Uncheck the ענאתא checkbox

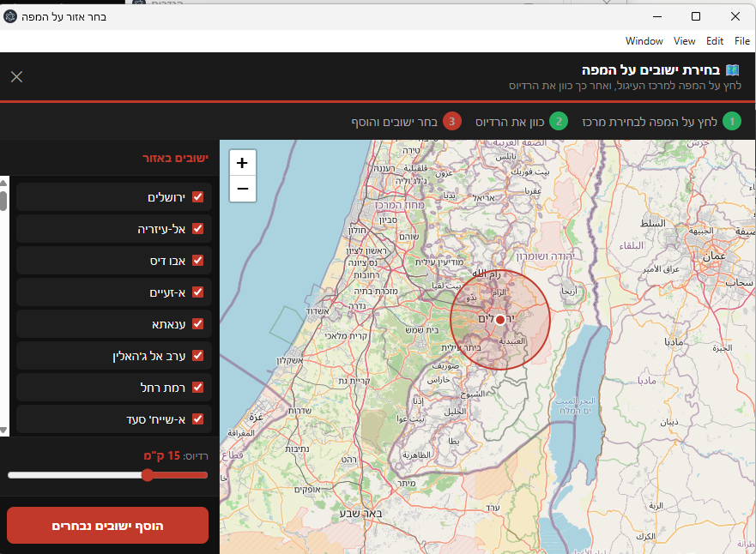[197, 323]
